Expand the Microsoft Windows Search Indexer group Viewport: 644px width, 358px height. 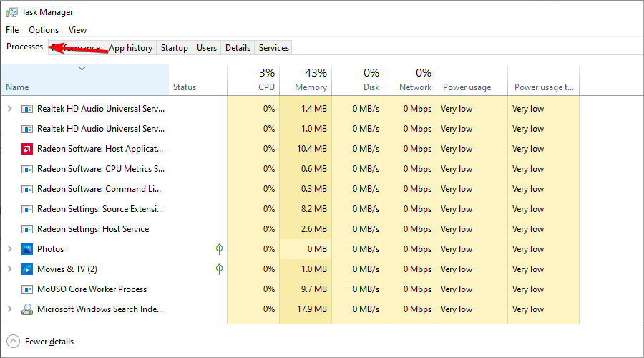[x=10, y=309]
